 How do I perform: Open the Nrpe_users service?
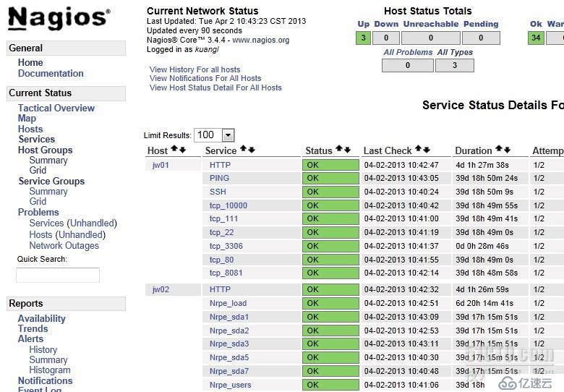[230, 385]
